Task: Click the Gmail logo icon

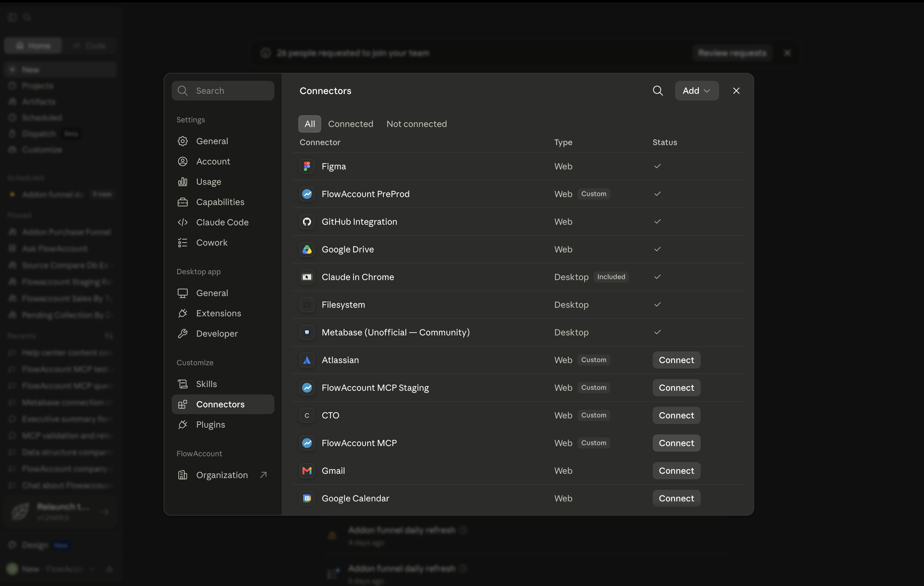Action: click(x=307, y=471)
